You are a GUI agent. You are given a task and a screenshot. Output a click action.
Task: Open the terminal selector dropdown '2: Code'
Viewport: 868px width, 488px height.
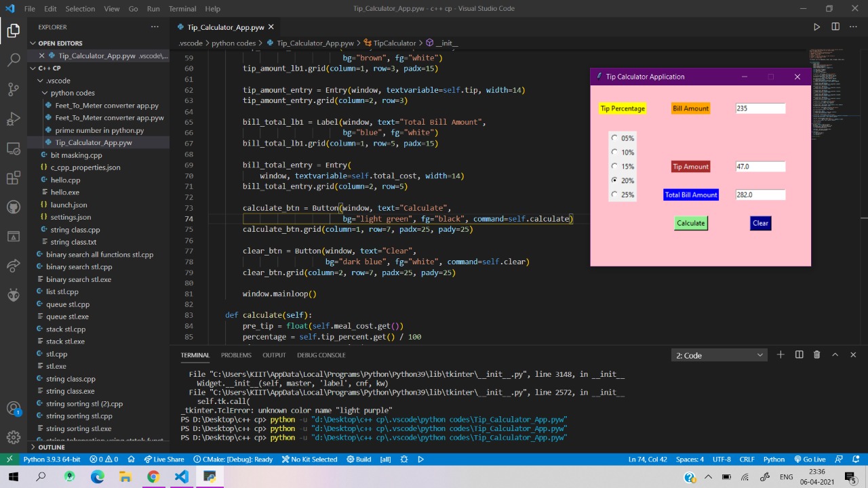[719, 355]
